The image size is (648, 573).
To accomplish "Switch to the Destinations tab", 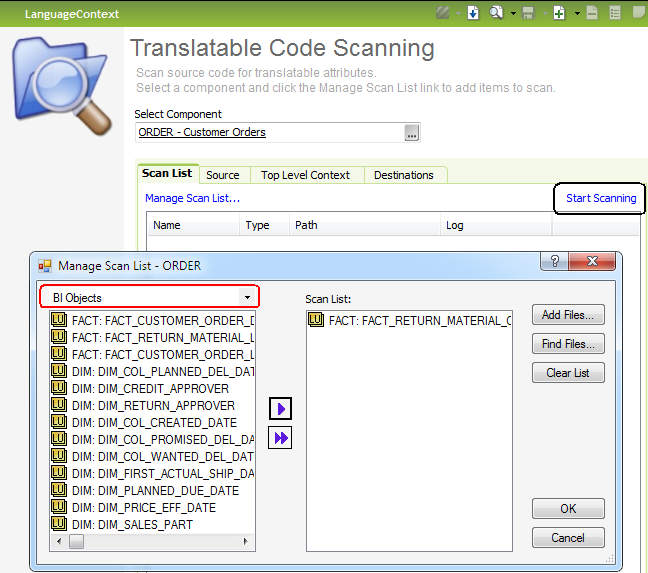I will point(403,175).
